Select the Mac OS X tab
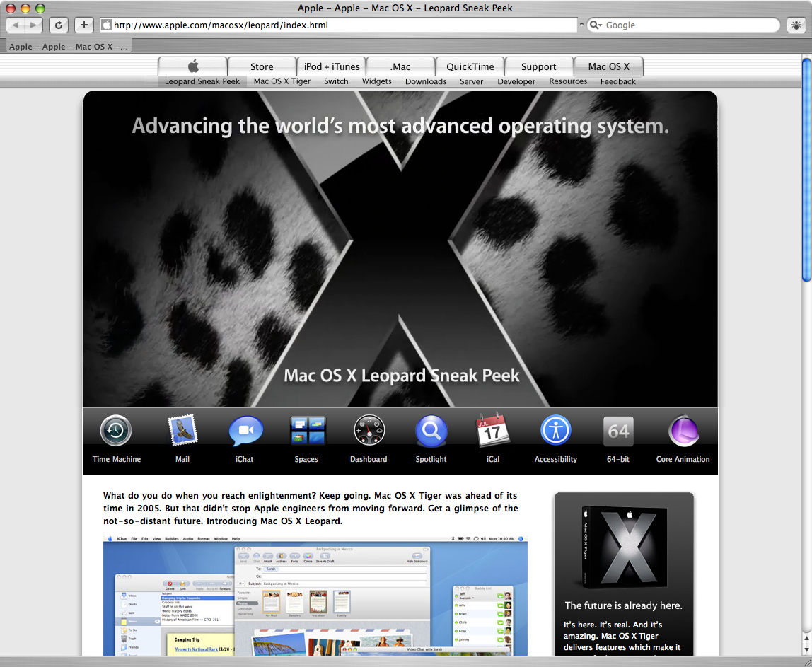 pos(608,66)
